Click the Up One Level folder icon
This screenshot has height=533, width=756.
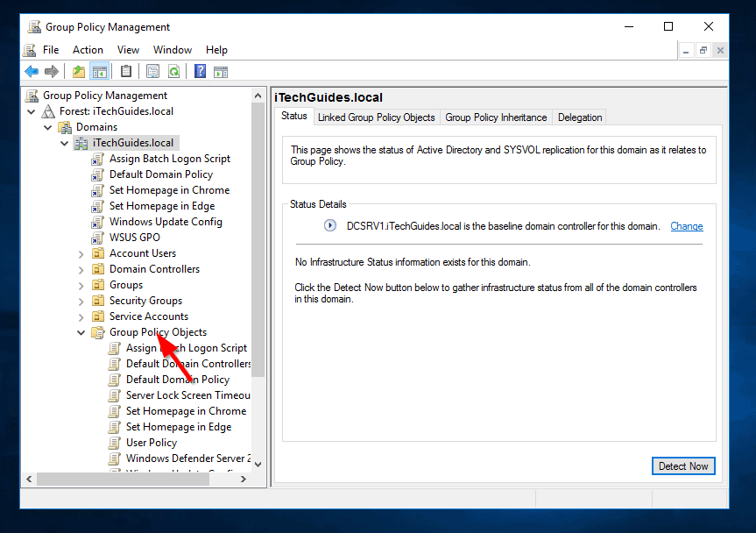coord(79,72)
